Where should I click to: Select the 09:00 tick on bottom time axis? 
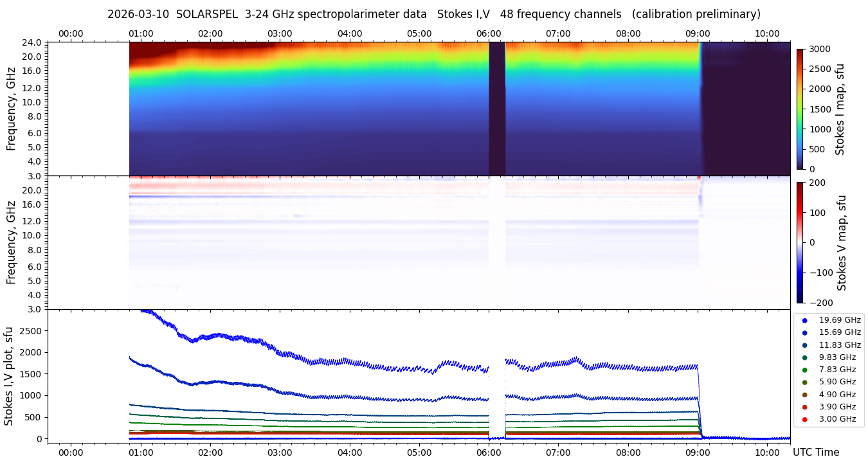698,453
